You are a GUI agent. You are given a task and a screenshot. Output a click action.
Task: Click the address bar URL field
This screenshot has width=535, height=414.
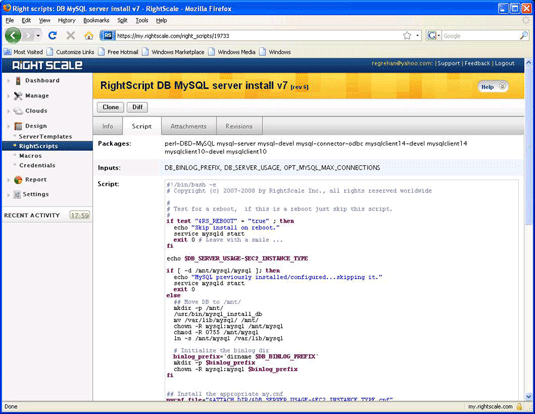tap(258, 36)
